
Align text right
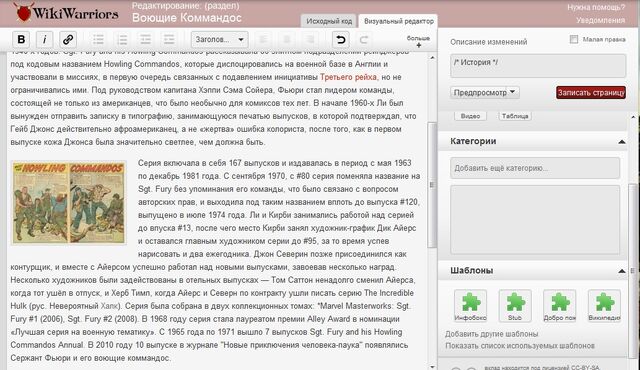pos(310,40)
